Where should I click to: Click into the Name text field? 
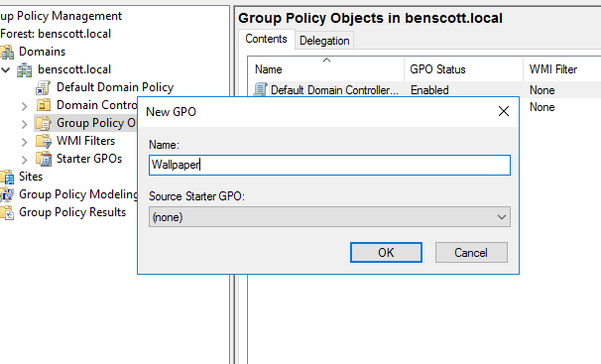[329, 165]
